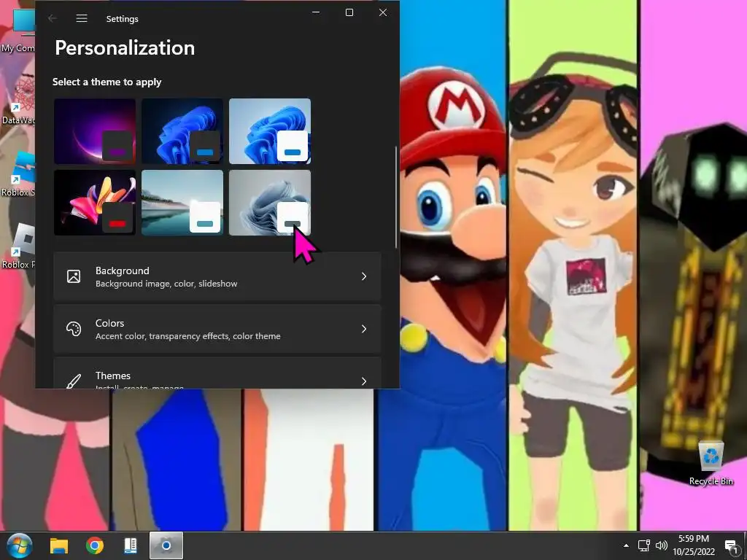Apply the light blue bloom theme

pyautogui.click(x=270, y=131)
